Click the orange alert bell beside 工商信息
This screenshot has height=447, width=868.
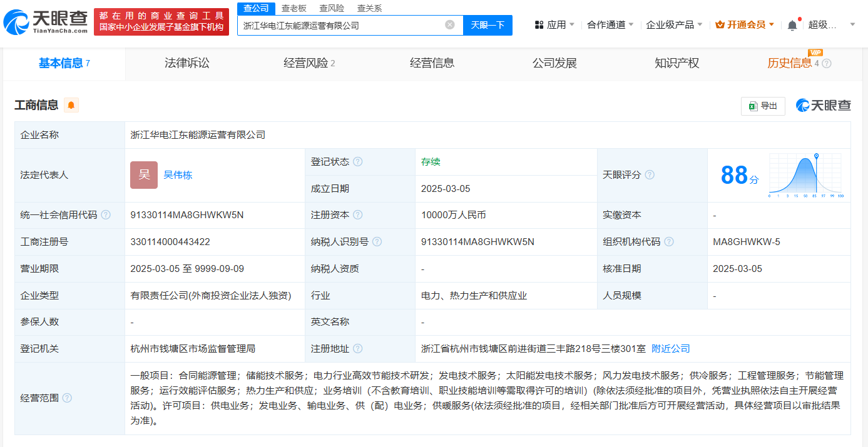71,105
